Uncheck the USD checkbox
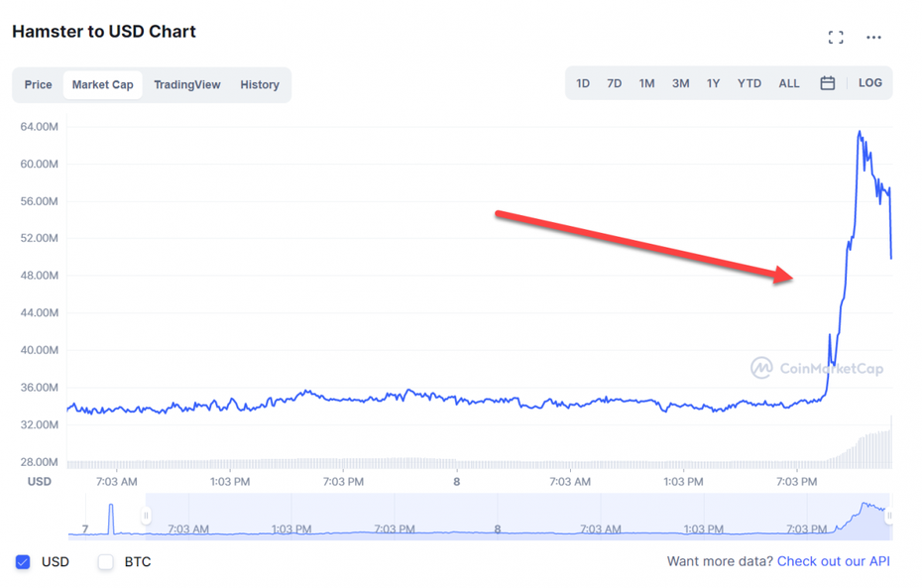This screenshot has height=588, width=922. click(x=23, y=561)
